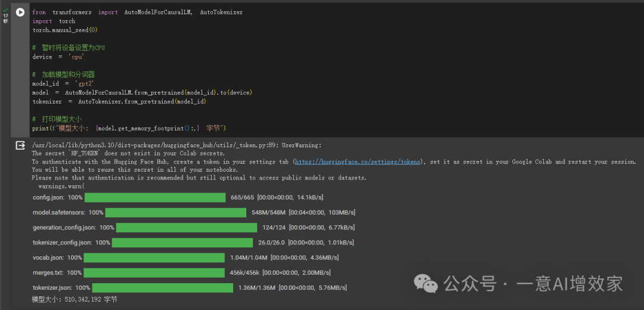Click the config.json download progress bar
The image size is (644, 310).
point(155,197)
